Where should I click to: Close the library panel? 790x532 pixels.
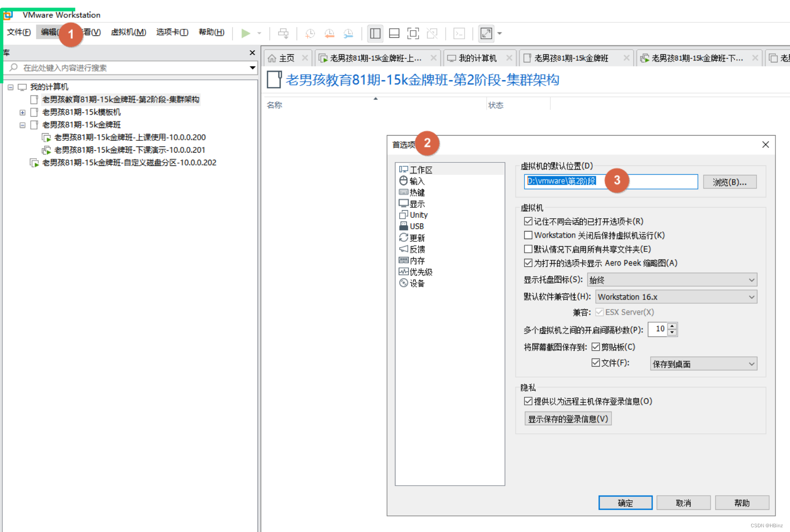click(252, 52)
